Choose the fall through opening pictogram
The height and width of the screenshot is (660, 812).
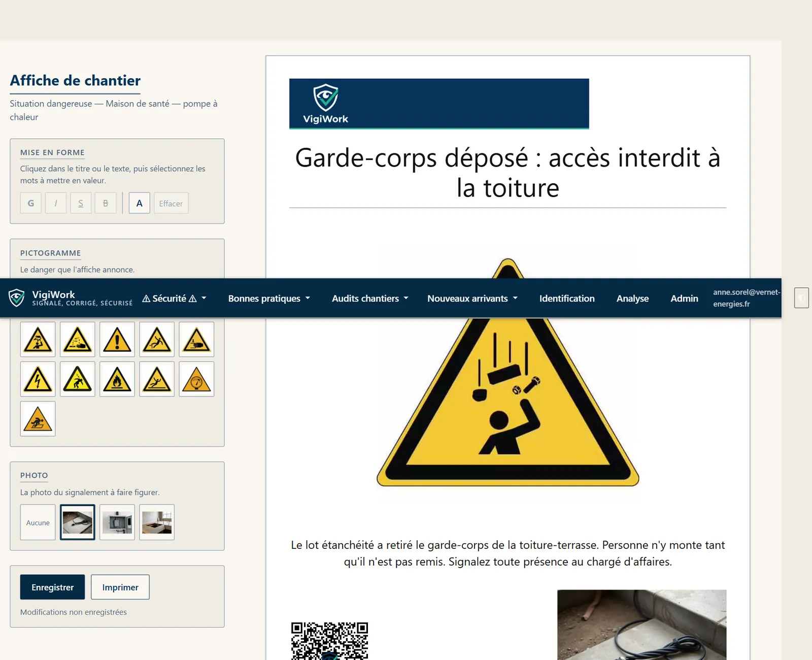click(x=38, y=419)
